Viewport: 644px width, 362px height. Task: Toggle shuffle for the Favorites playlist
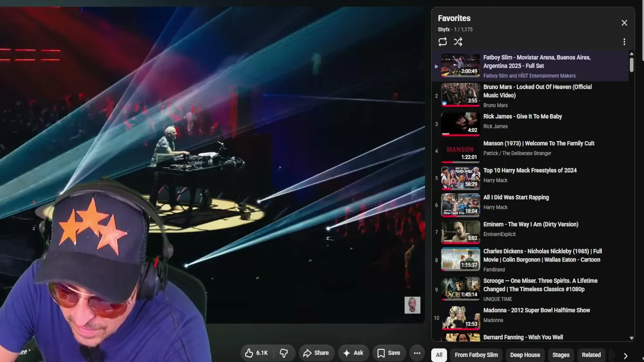point(458,42)
